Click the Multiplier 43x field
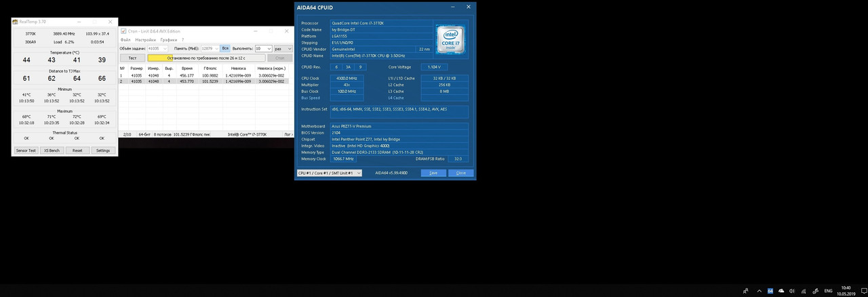This screenshot has height=297, width=868. [347, 85]
